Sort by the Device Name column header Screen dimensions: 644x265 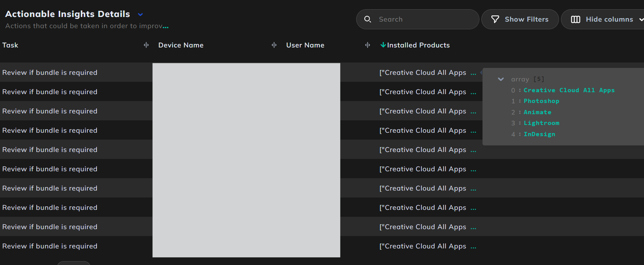click(181, 45)
